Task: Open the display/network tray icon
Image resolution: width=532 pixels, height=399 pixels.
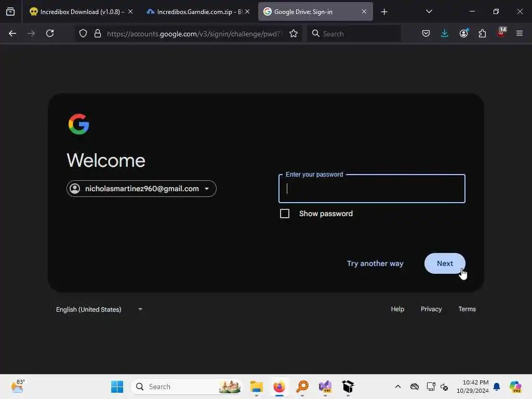Action: click(431, 387)
